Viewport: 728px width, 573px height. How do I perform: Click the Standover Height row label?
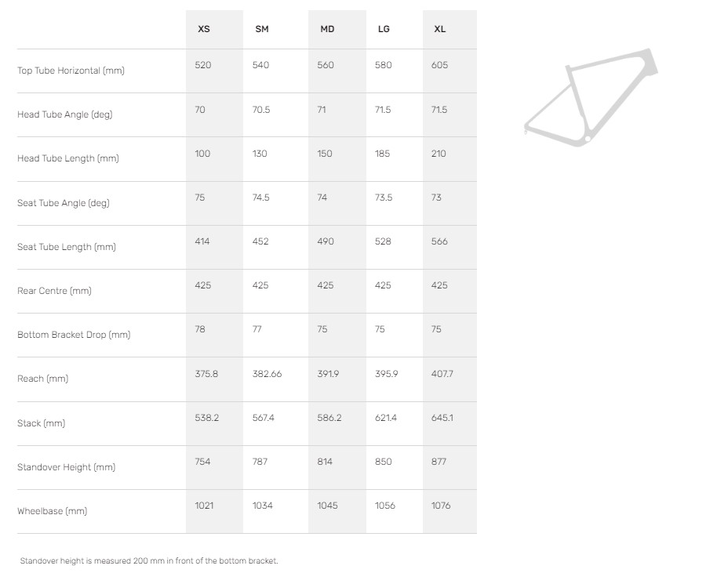(x=66, y=467)
